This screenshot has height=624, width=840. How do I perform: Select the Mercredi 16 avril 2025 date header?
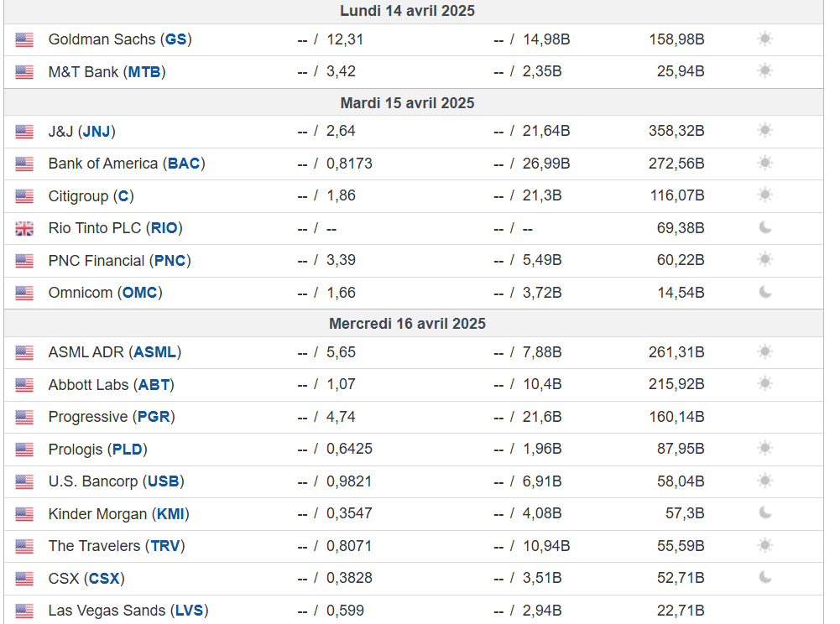click(407, 324)
